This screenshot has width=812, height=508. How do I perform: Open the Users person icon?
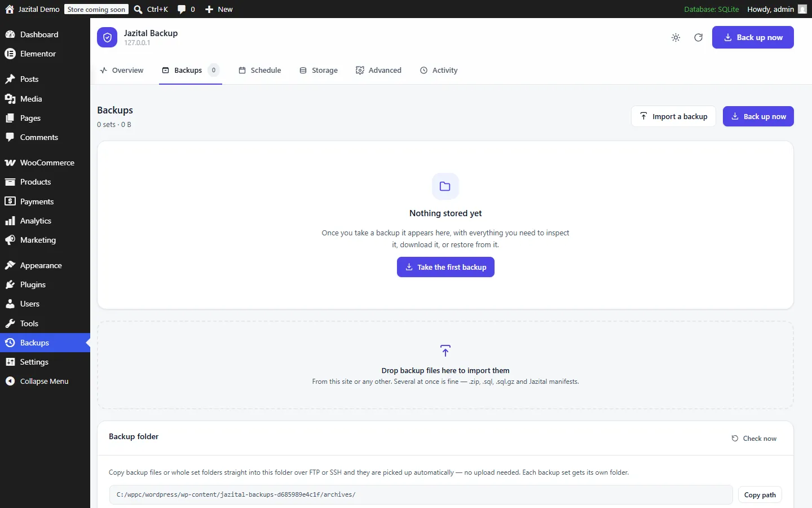[x=10, y=304]
